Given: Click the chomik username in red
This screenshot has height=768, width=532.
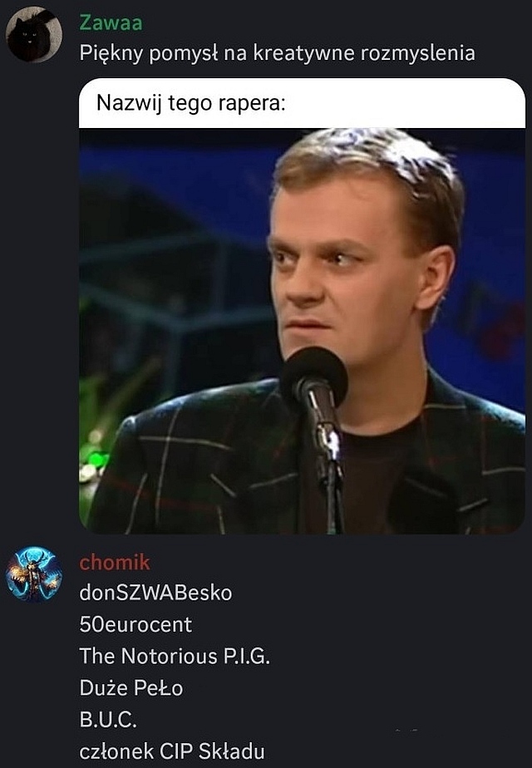Looking at the screenshot, I should click(115, 562).
